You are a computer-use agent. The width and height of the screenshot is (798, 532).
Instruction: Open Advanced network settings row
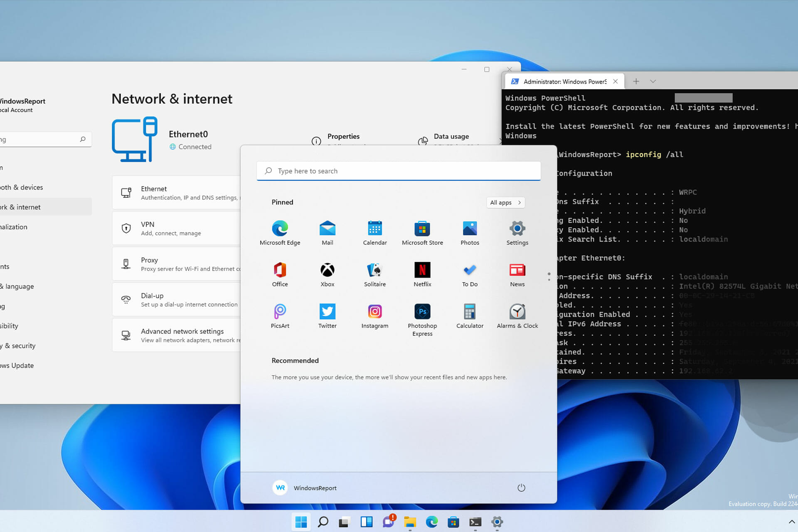pos(176,335)
